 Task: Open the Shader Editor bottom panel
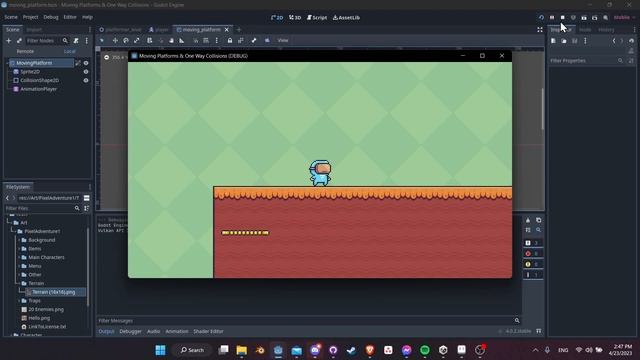click(208, 331)
